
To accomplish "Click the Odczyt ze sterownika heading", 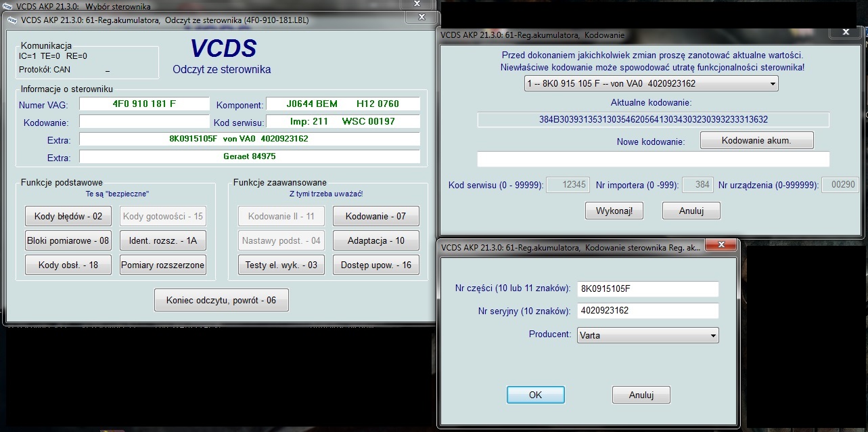I will click(222, 70).
